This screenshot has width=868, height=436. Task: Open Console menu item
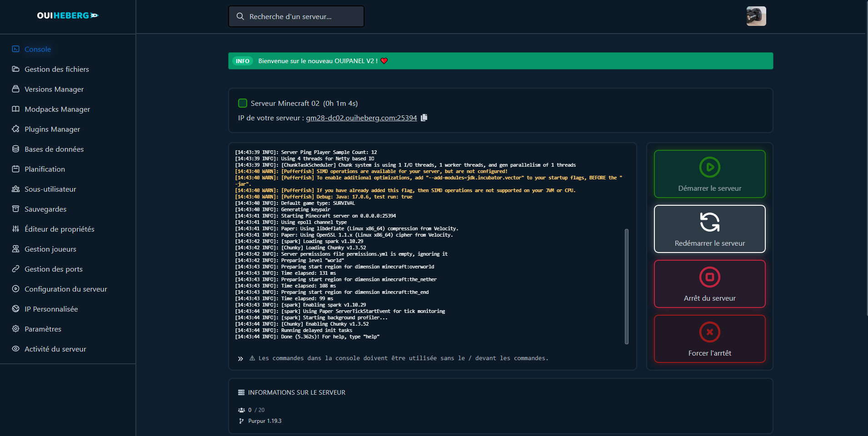[x=38, y=49]
